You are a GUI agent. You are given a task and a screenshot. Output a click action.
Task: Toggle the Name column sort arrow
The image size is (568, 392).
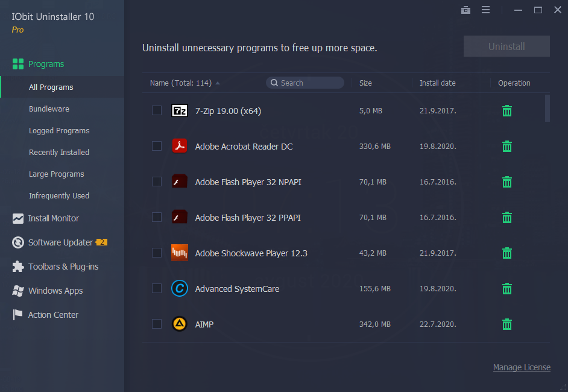(x=217, y=83)
